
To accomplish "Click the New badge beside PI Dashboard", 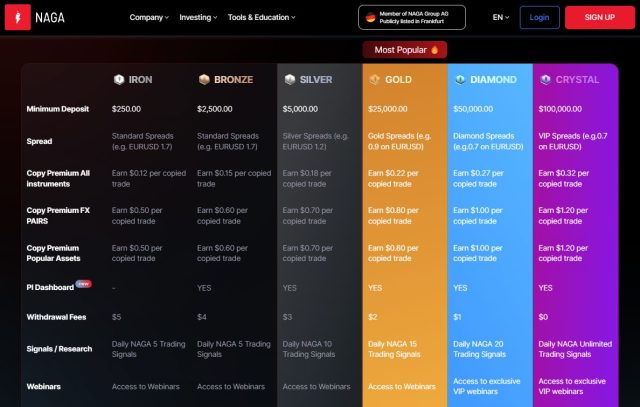I will [83, 283].
